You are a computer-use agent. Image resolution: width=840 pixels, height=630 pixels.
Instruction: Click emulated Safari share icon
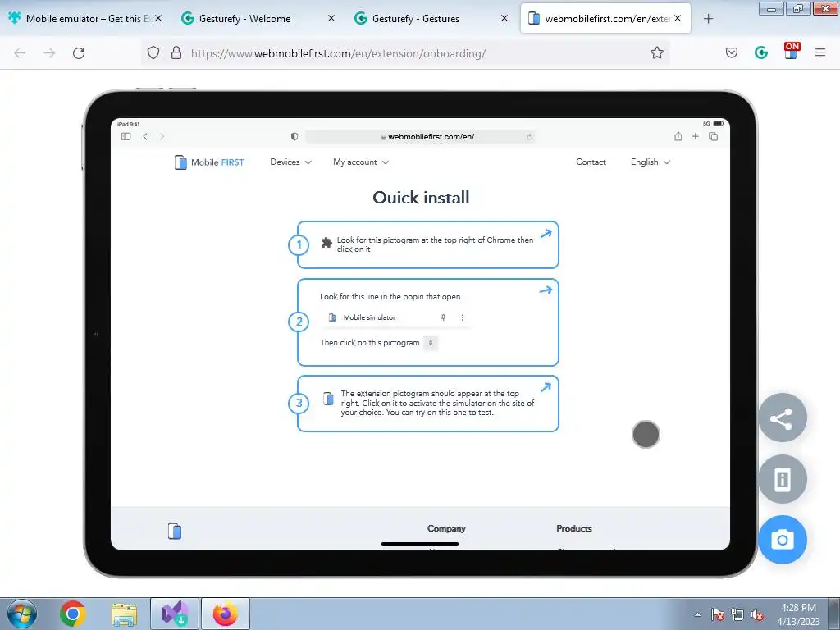coord(678,136)
